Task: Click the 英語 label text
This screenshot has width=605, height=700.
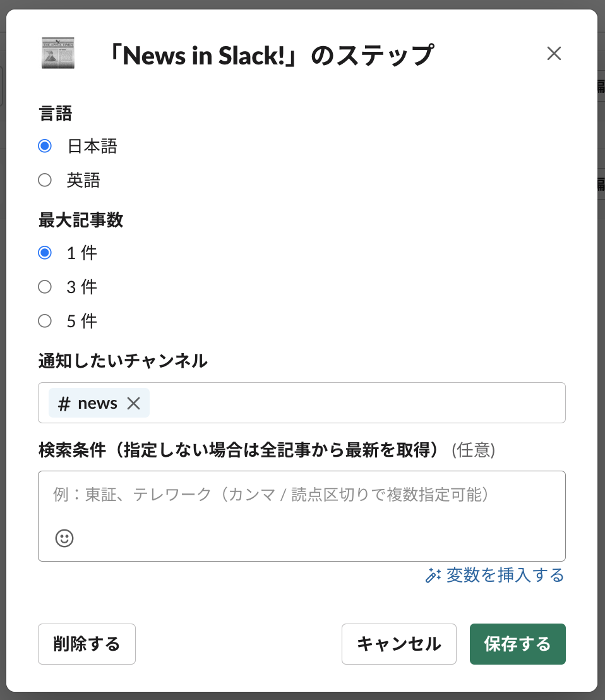Action: point(83,180)
